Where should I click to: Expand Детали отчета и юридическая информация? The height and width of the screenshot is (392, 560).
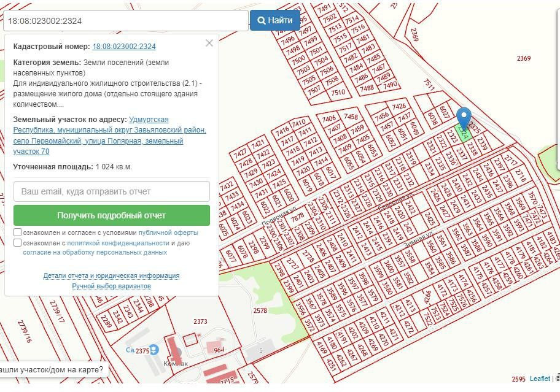[111, 276]
